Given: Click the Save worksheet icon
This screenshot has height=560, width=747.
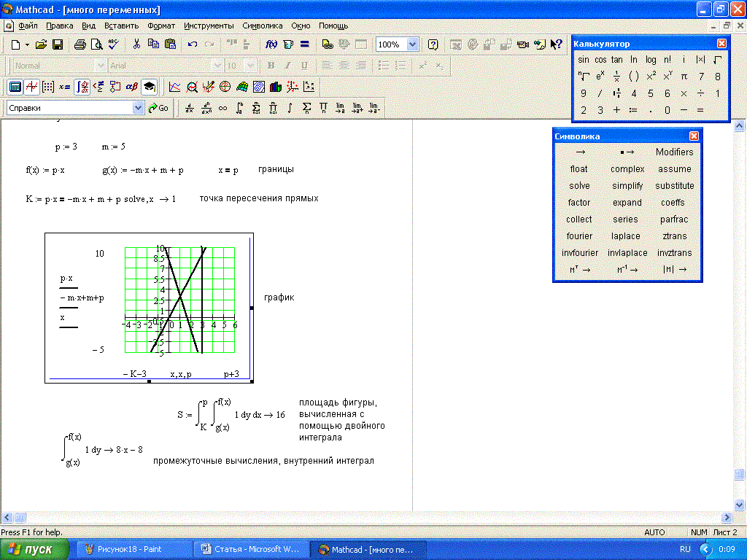Looking at the screenshot, I should point(57,44).
